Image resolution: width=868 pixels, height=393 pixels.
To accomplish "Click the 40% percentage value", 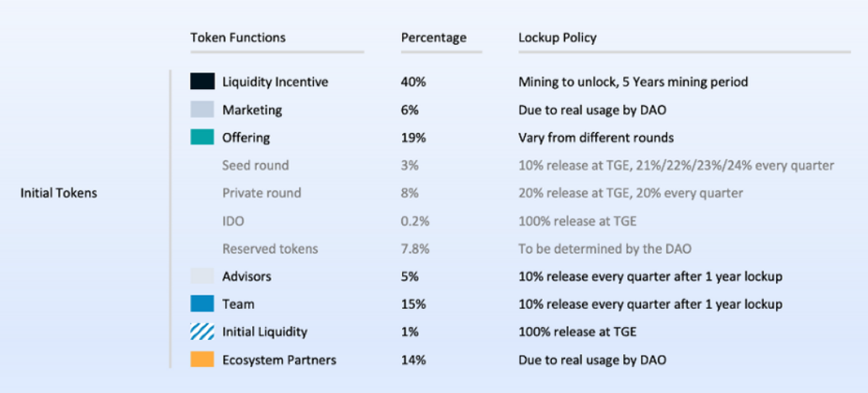I will point(413,82).
